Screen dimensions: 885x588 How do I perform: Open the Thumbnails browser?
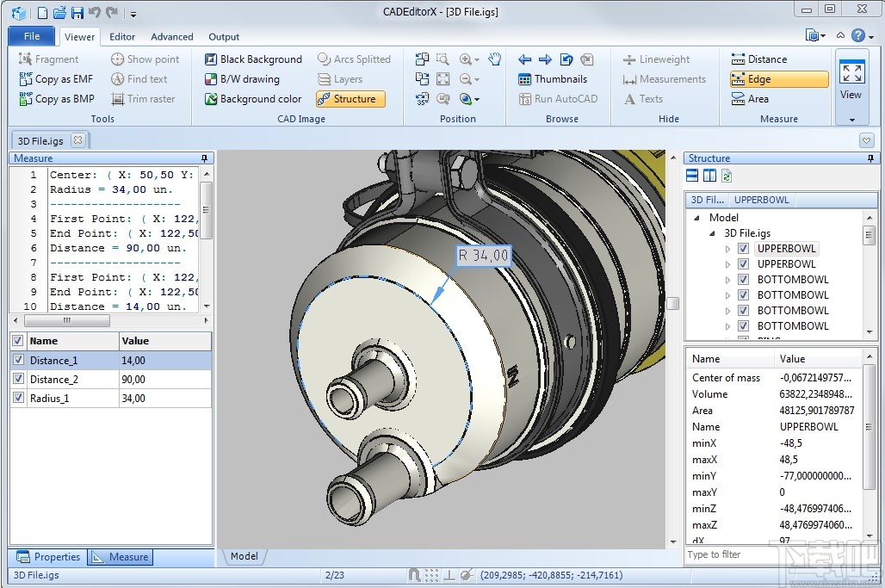click(x=552, y=79)
